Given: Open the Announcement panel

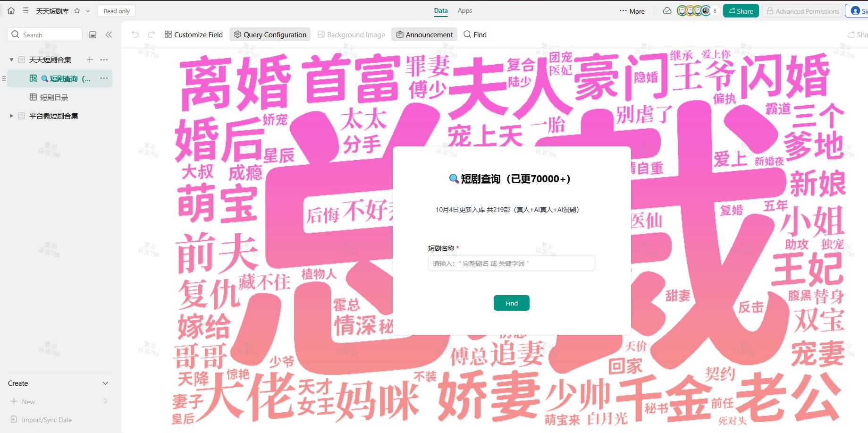Looking at the screenshot, I should [x=424, y=34].
